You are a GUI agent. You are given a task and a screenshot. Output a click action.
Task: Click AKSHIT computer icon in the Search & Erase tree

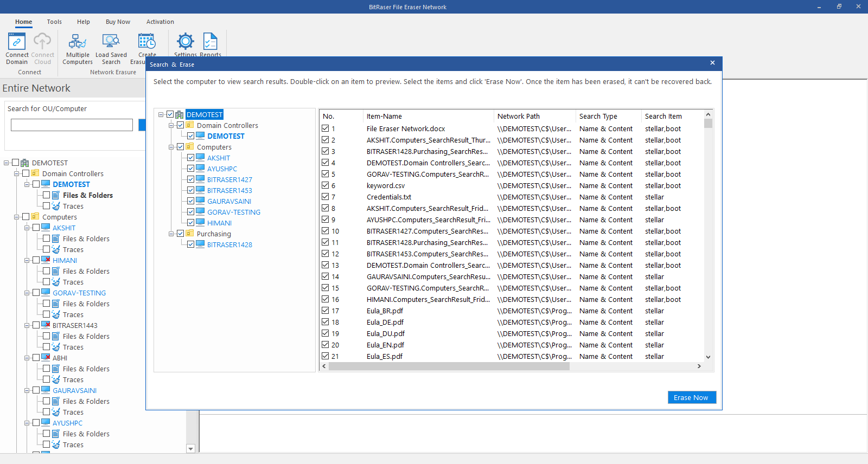[200, 158]
